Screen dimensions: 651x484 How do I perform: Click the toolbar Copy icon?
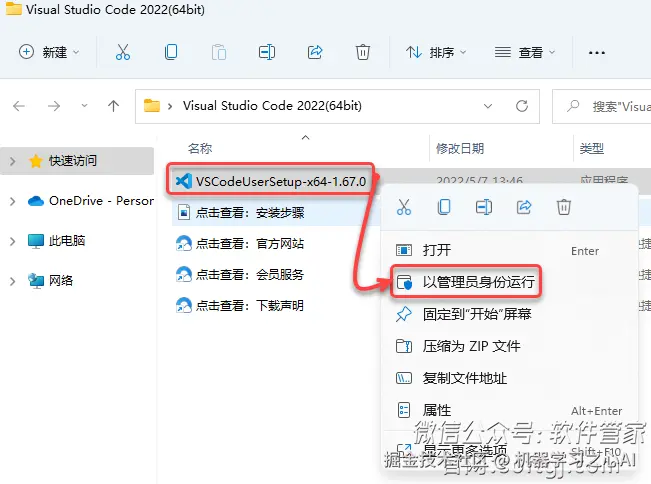pos(171,52)
